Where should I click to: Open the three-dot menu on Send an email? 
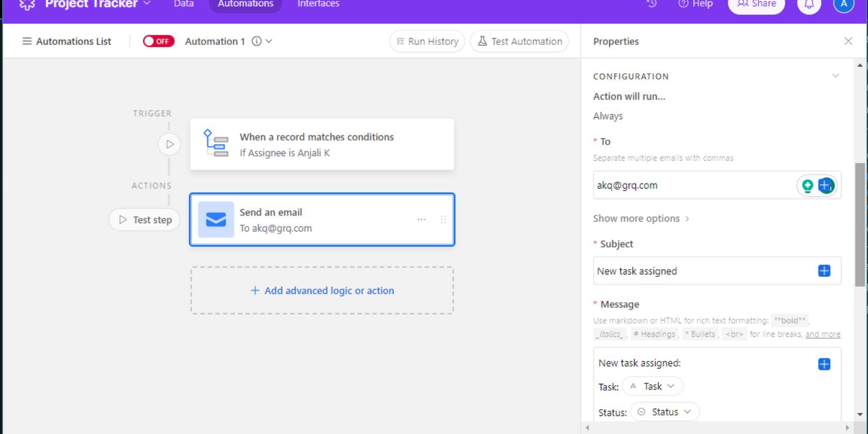coord(422,220)
